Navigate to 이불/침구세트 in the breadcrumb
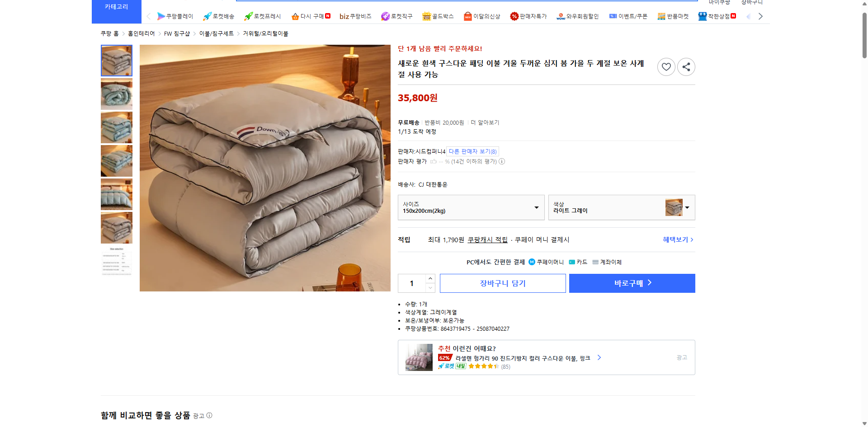Image resolution: width=868 pixels, height=427 pixels. point(216,33)
